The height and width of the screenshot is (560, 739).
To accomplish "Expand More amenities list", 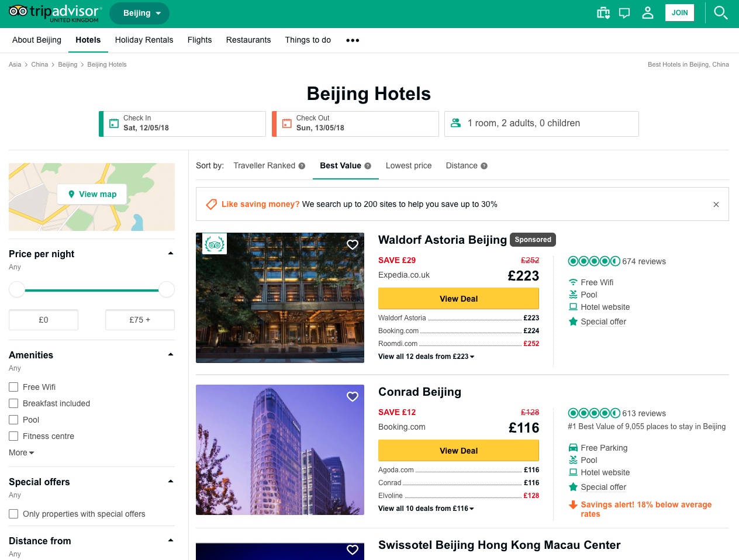I will pos(22,452).
